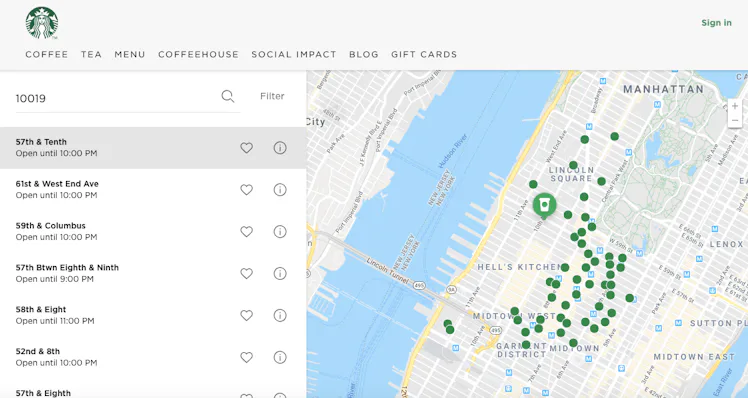Open the store Filter options
Viewport: 748px width, 398px height.
coord(272,96)
